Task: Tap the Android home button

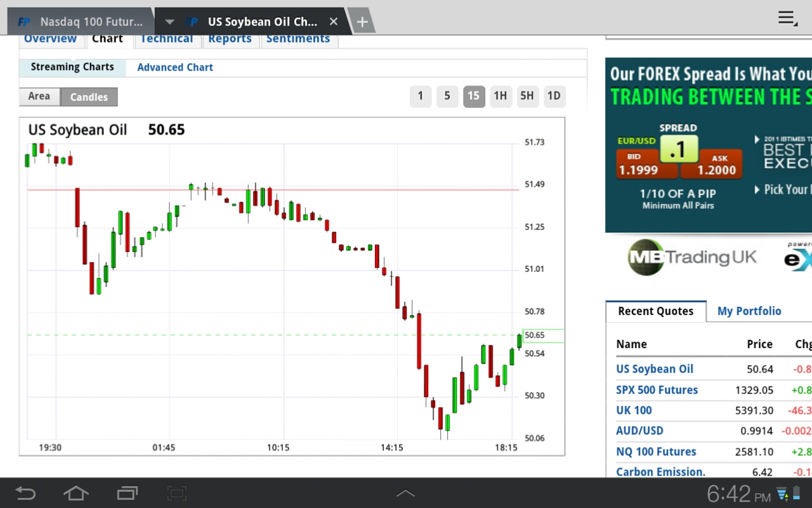Action: (x=76, y=493)
